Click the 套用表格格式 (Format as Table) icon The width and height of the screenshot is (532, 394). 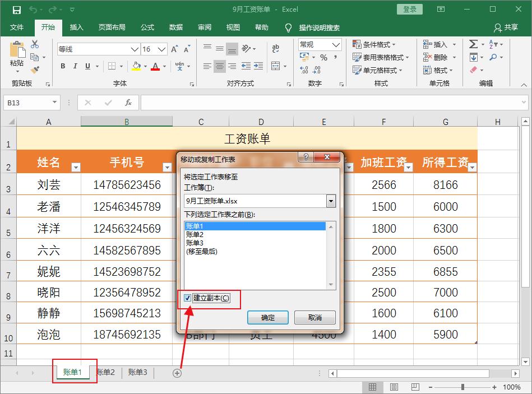pos(358,57)
